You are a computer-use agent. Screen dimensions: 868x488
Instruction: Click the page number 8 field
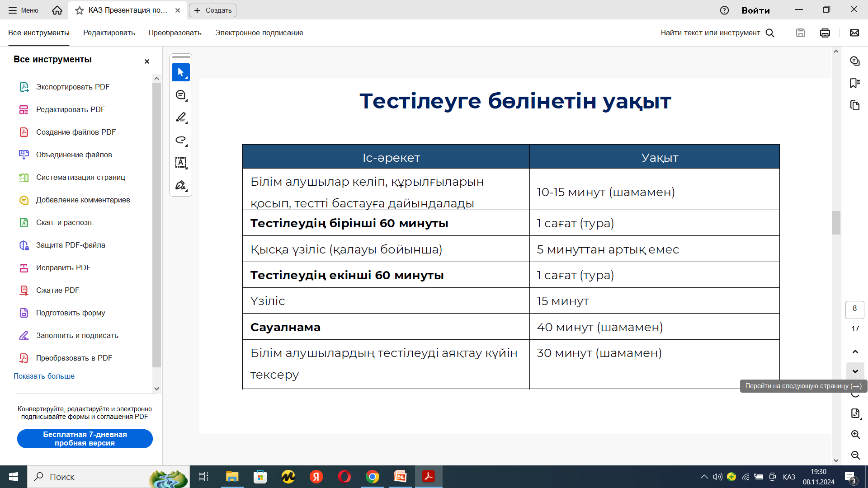[854, 309]
